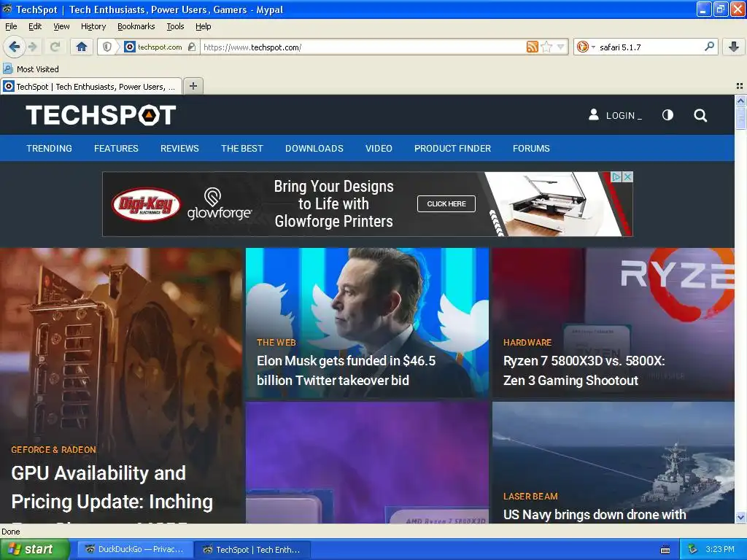This screenshot has width=747, height=560.
Task: Open Ryzen 7 5800X3D vs. 5800X article
Action: [584, 370]
